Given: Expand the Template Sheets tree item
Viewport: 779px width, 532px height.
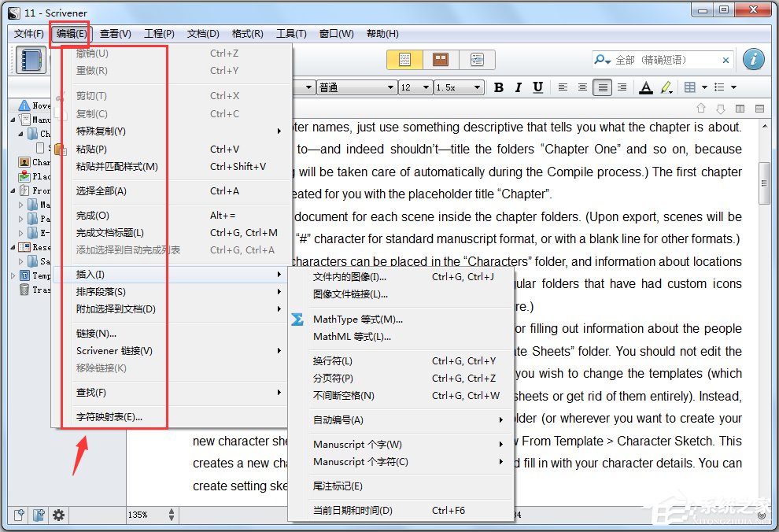Looking at the screenshot, I should 13,275.
